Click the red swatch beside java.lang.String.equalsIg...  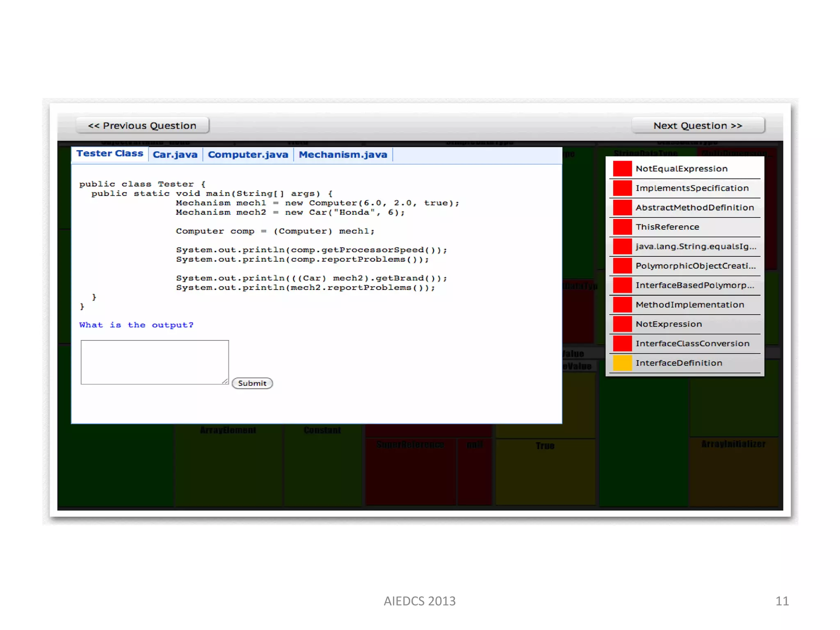coord(622,246)
